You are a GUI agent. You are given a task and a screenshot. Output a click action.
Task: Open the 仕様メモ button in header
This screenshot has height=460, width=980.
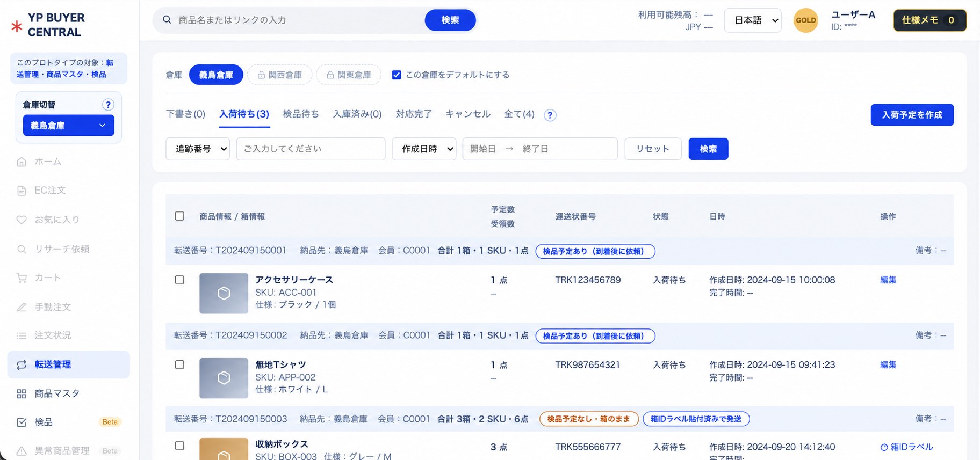coord(930,20)
